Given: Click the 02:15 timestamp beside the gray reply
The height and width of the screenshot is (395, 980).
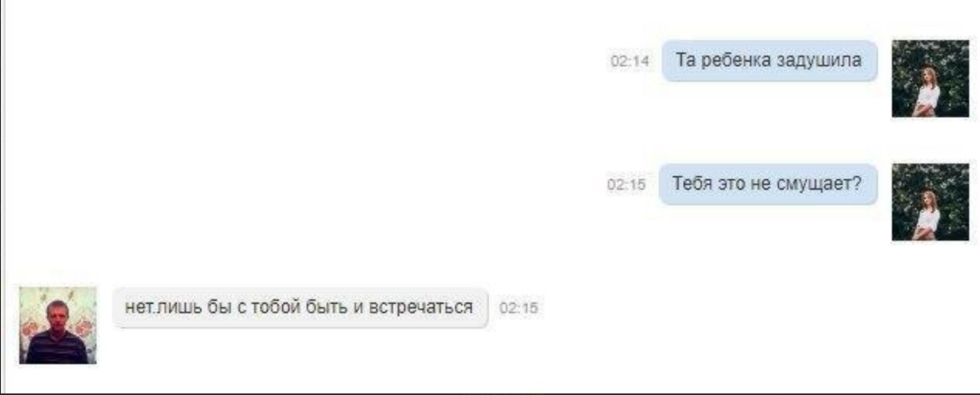Looking at the screenshot, I should (519, 309).
